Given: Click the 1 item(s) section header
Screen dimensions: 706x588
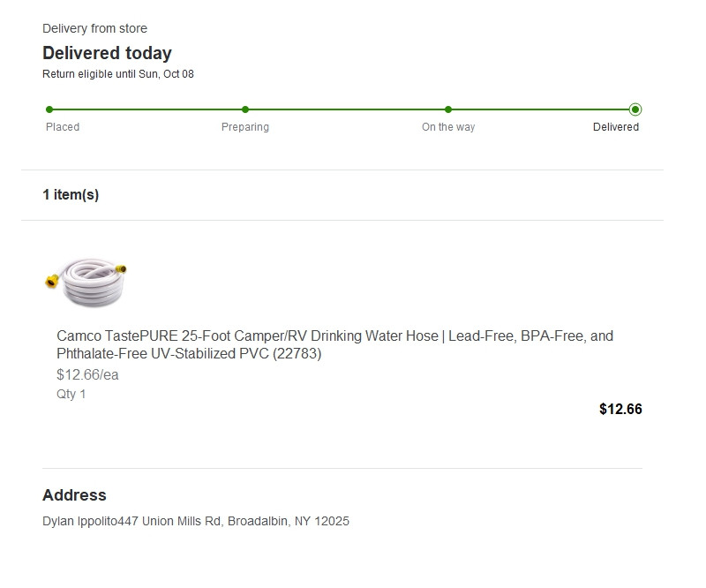Looking at the screenshot, I should pos(71,195).
